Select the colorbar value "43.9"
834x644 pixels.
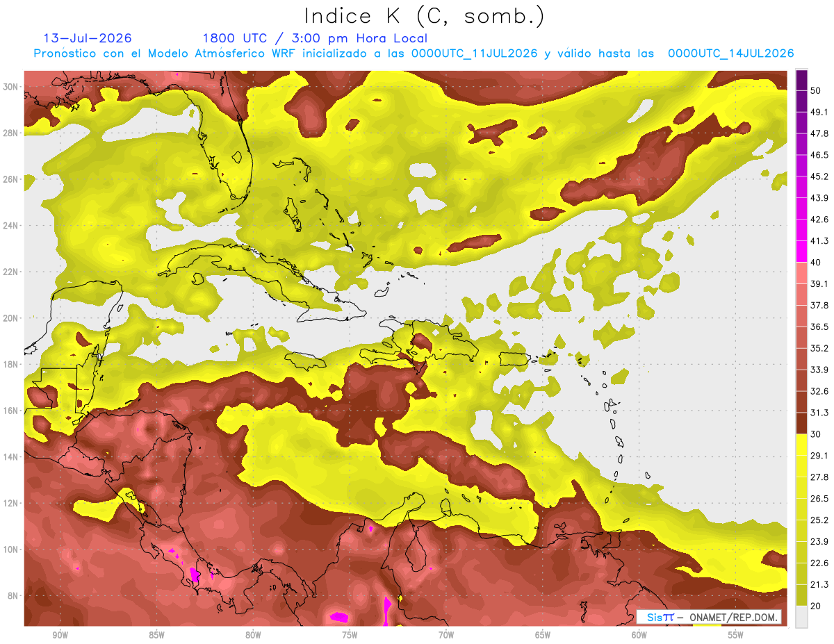819,198
